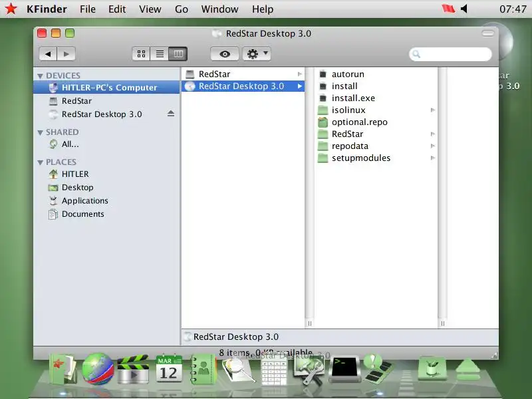Click the first column resize handle
The height and width of the screenshot is (399, 532).
click(x=309, y=323)
